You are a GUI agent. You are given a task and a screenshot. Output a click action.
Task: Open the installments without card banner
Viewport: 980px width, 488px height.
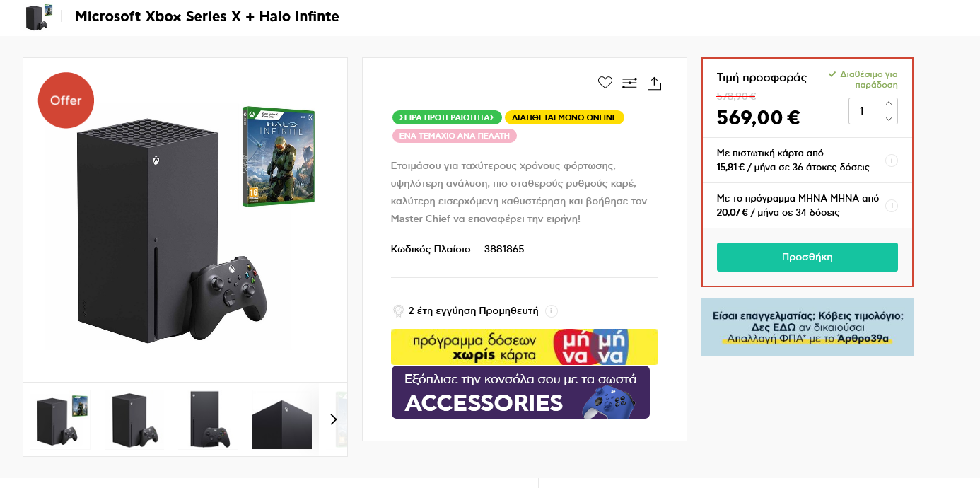525,347
